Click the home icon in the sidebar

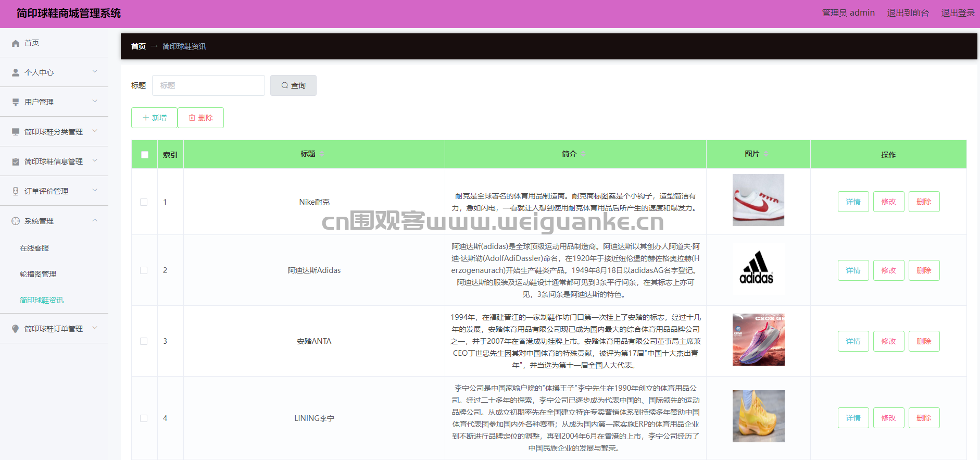coord(16,43)
